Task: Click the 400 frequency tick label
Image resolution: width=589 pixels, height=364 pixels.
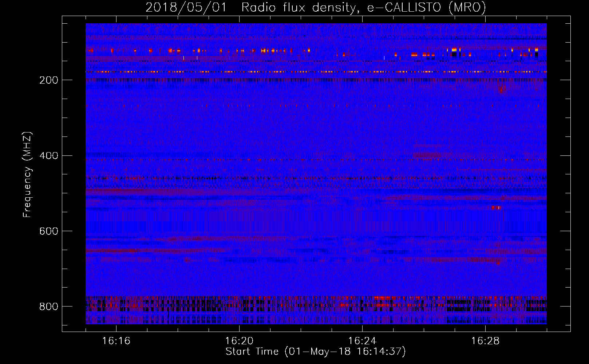Action: (48, 156)
